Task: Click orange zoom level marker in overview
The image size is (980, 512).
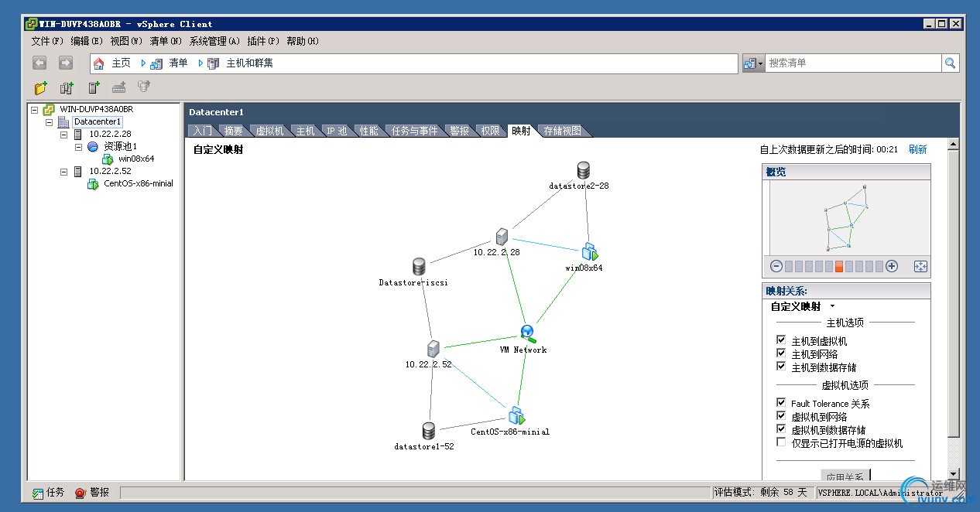Action: coord(839,266)
